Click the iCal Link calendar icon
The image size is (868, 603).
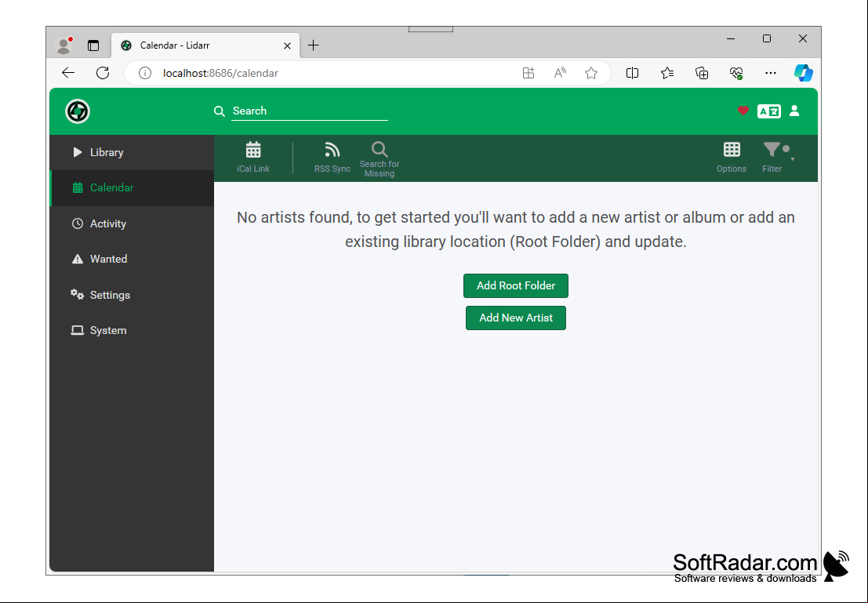tap(253, 150)
